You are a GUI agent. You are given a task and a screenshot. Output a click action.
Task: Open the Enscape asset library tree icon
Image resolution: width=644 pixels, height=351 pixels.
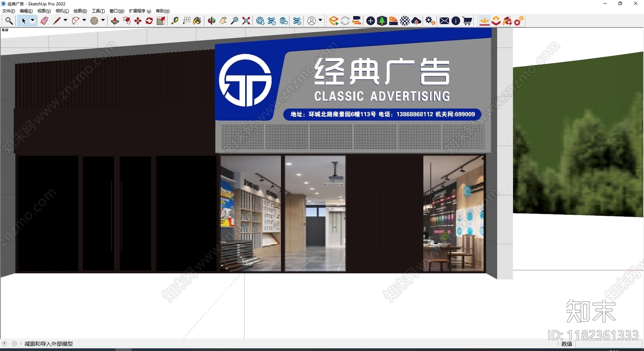382,21
